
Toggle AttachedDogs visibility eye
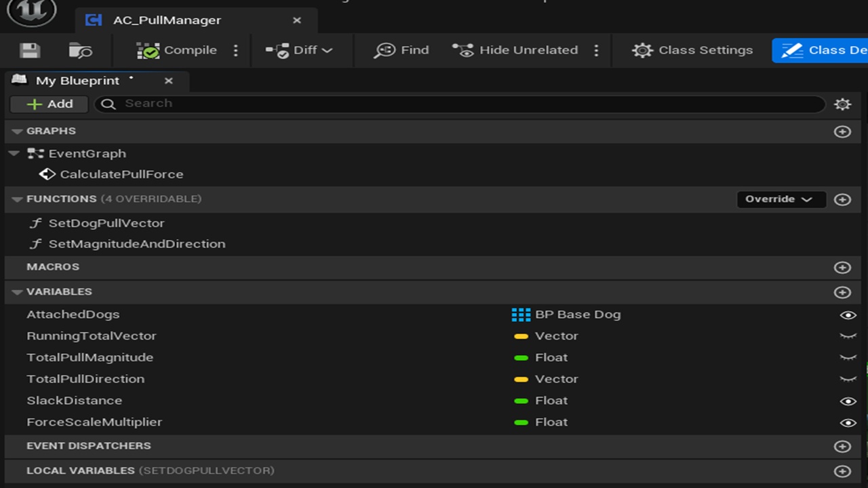[x=848, y=315]
